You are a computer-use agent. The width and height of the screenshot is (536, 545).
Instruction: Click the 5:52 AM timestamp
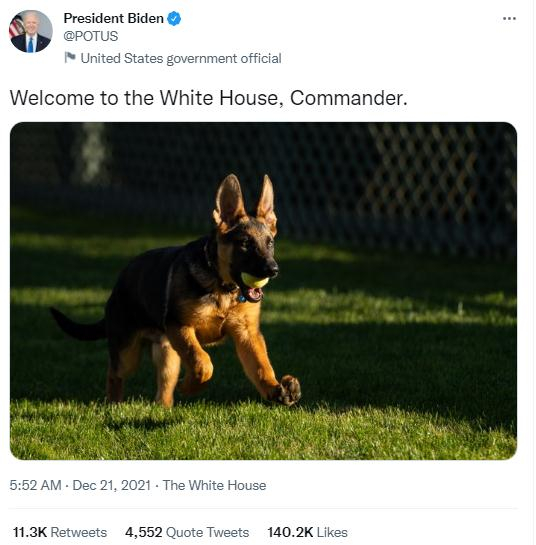click(x=35, y=485)
